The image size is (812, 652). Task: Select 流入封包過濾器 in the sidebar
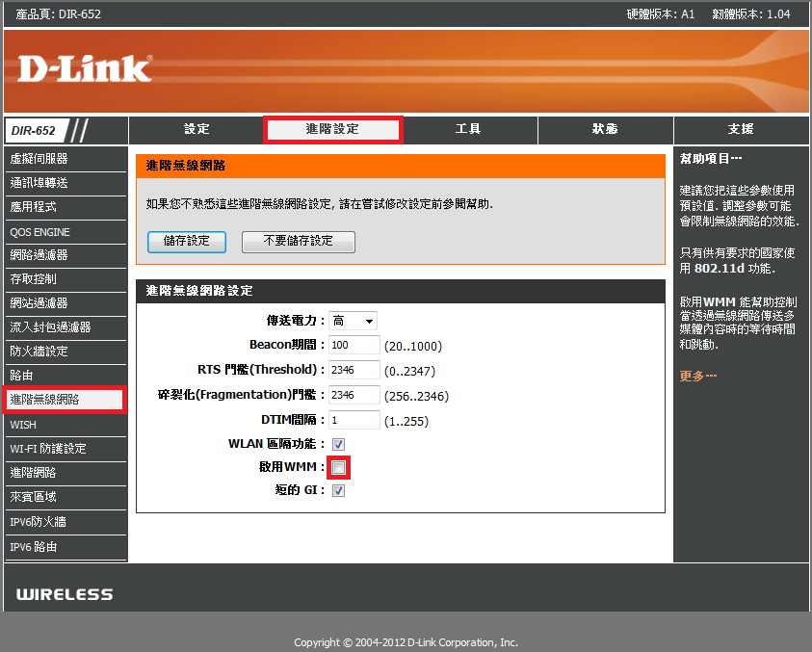click(65, 327)
